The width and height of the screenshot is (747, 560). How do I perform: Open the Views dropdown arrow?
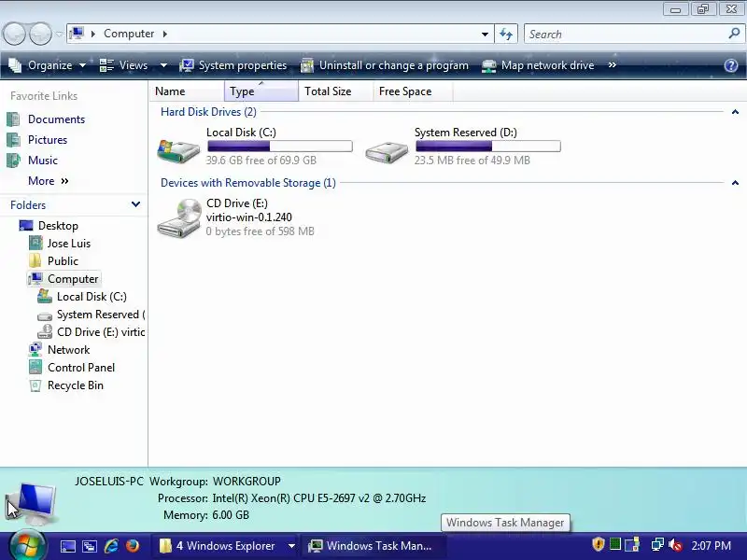[x=163, y=65]
